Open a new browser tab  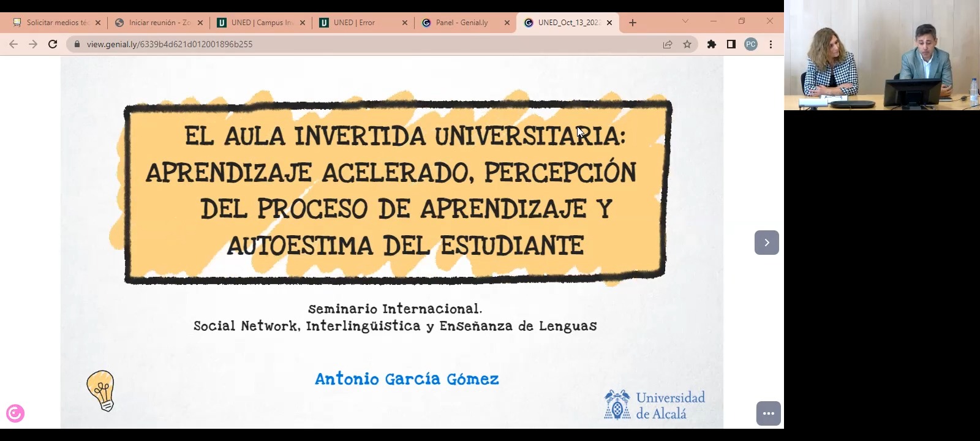[633, 23]
